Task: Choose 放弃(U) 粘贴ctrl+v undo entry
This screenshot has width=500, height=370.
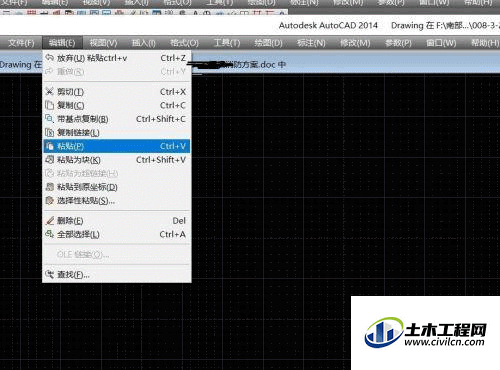Action: click(117, 58)
